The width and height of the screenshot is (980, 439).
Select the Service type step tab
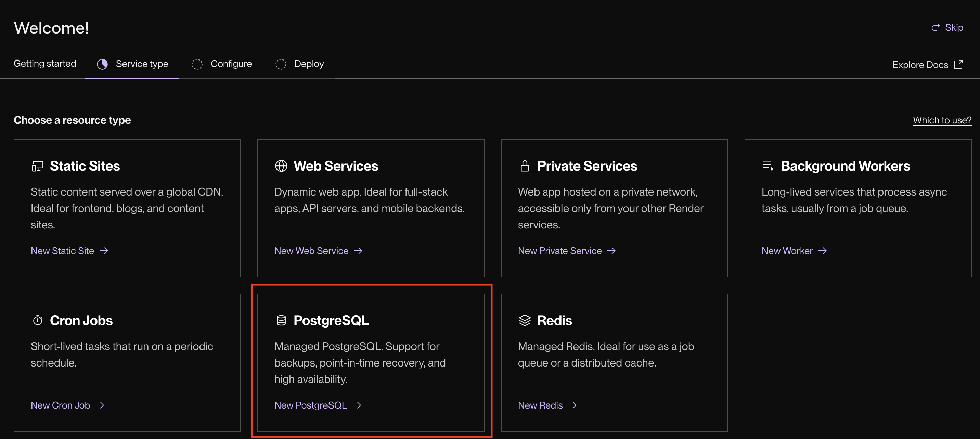point(132,64)
